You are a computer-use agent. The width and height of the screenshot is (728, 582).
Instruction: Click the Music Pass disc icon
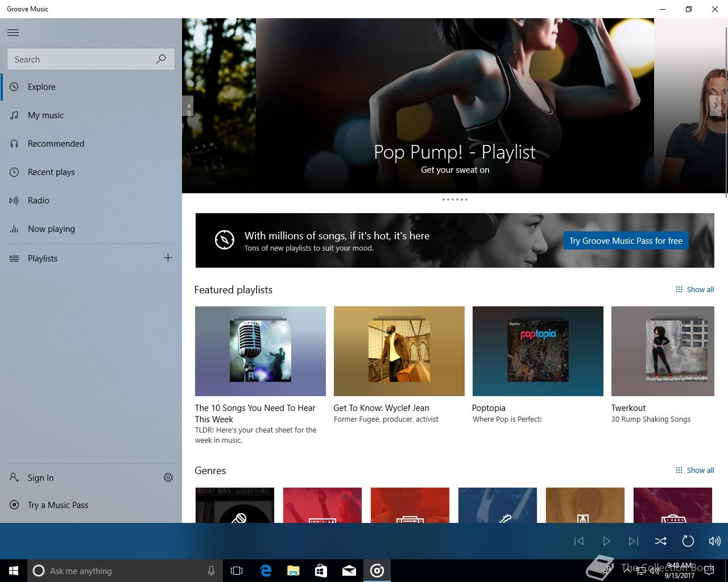coord(14,505)
